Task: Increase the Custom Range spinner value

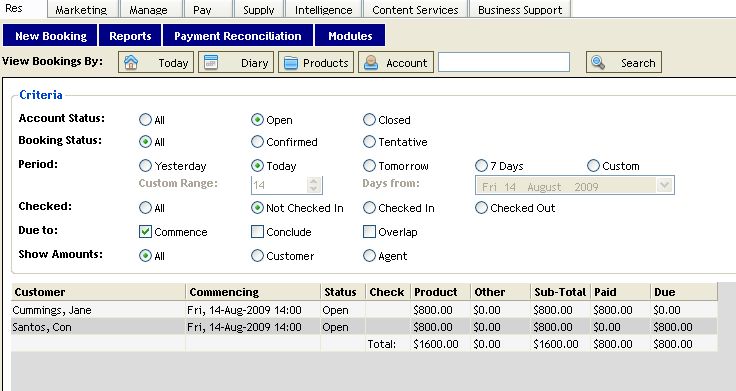Action: 314,181
